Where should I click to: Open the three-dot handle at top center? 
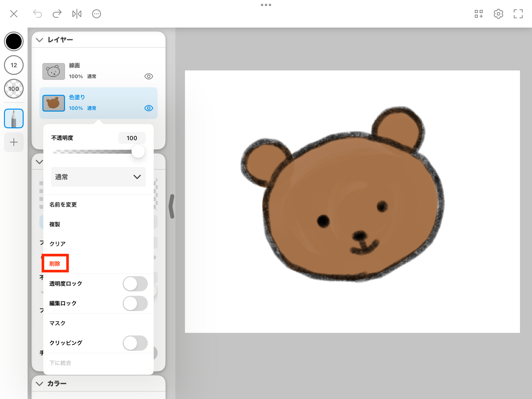(266, 5)
